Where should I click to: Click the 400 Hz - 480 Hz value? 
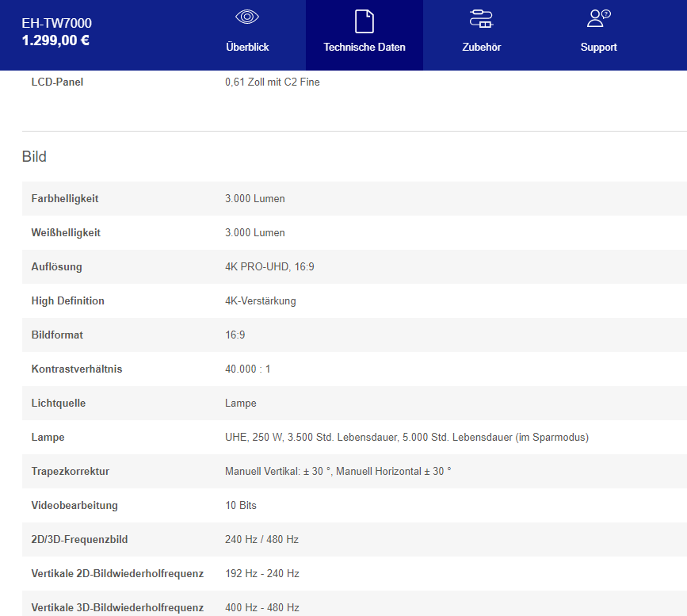coord(262,607)
